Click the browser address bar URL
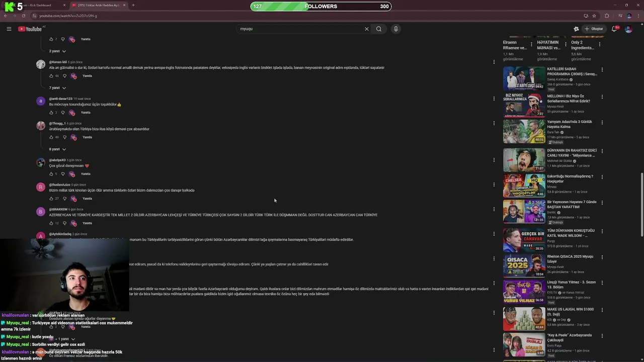Screen dimensions: 644x362 pos(68,16)
